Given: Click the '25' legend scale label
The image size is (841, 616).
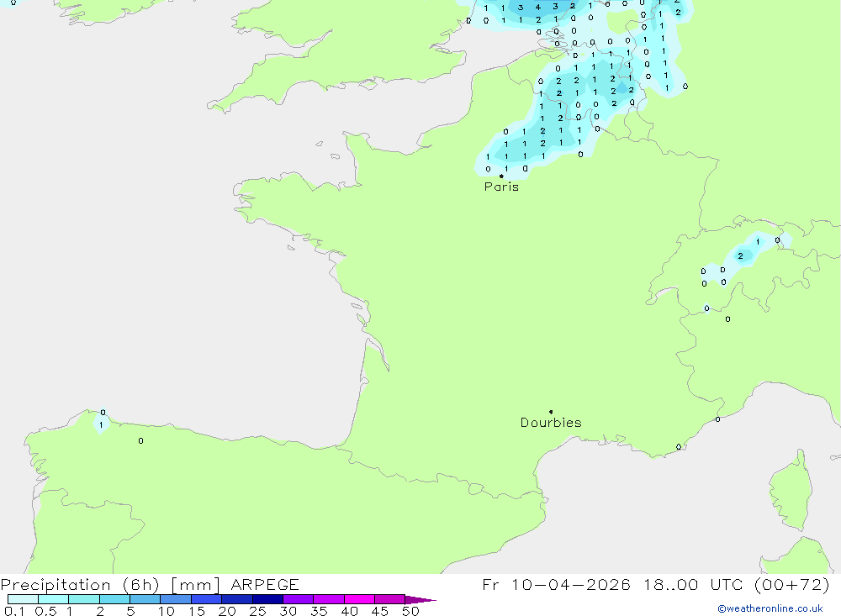Looking at the screenshot, I should [257, 611].
